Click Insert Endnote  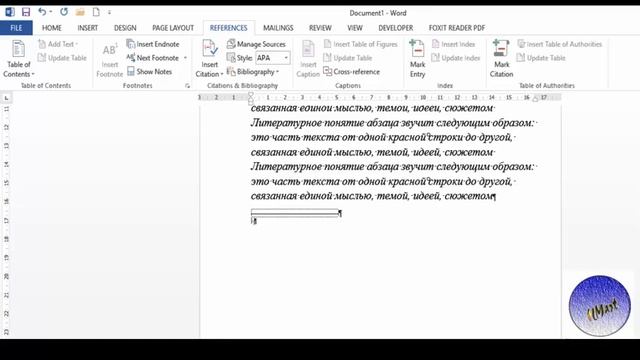click(153, 44)
